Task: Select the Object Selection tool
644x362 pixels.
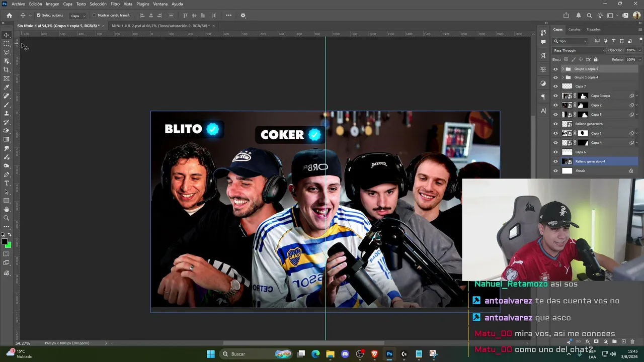Action: 7,61
